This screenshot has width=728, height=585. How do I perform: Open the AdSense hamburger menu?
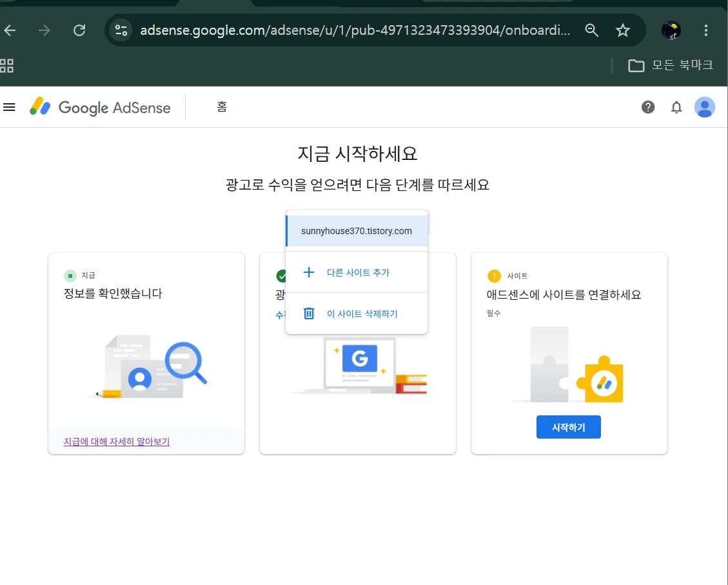9,107
